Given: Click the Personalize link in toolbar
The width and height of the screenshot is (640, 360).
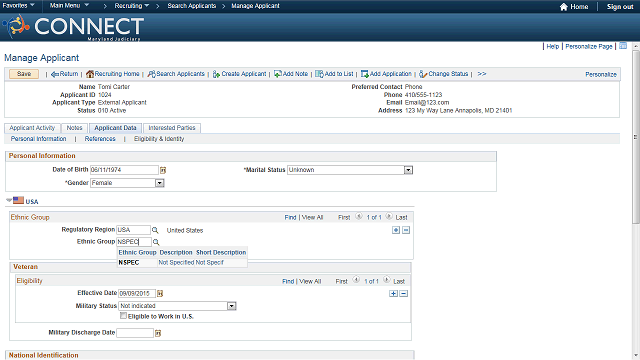Looking at the screenshot, I should click(x=601, y=74).
